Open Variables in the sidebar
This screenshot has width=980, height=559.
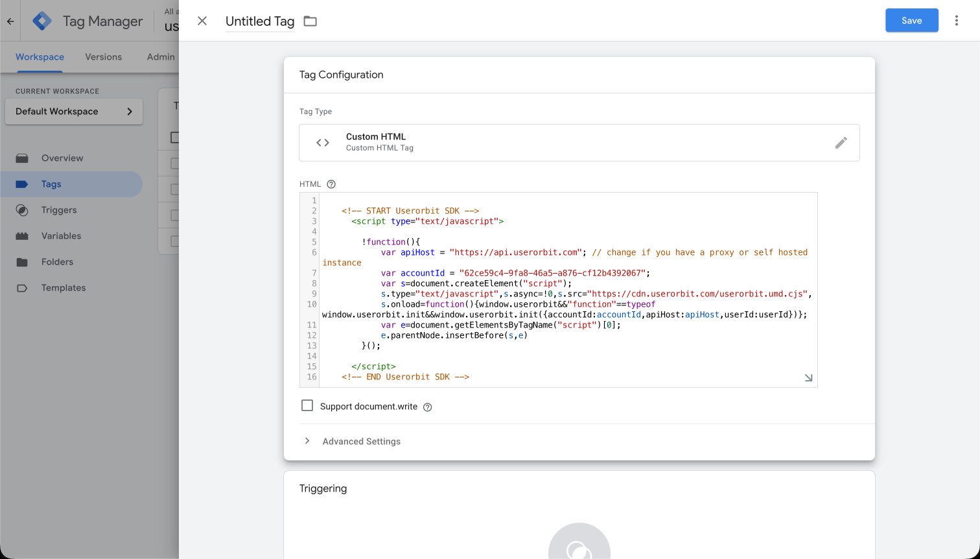(71, 236)
